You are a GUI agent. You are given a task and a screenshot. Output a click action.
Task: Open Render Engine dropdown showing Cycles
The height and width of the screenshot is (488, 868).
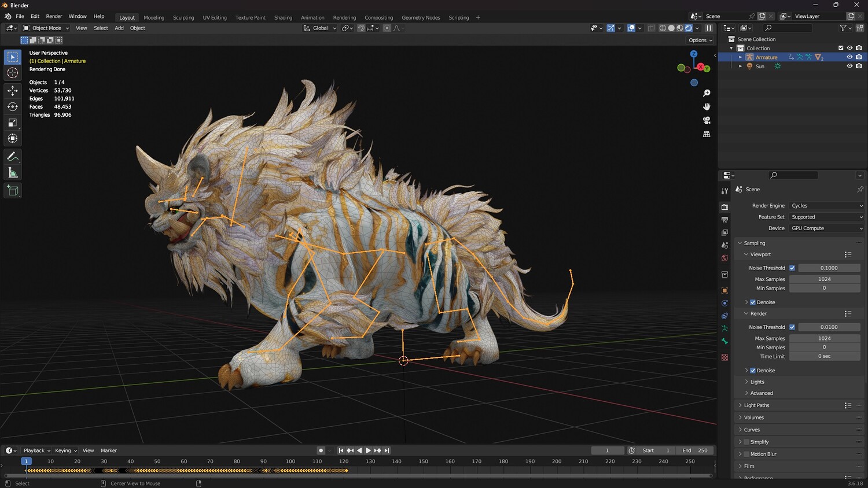[x=826, y=206]
